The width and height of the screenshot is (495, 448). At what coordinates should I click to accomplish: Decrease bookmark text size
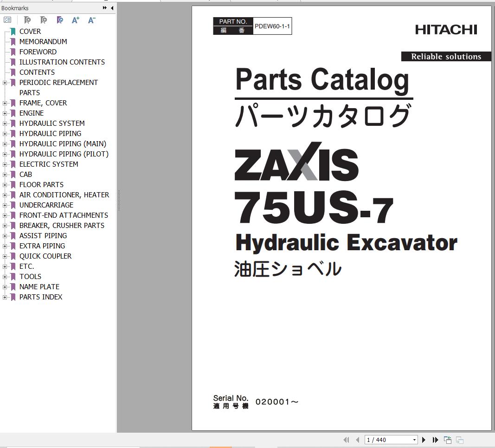click(91, 20)
